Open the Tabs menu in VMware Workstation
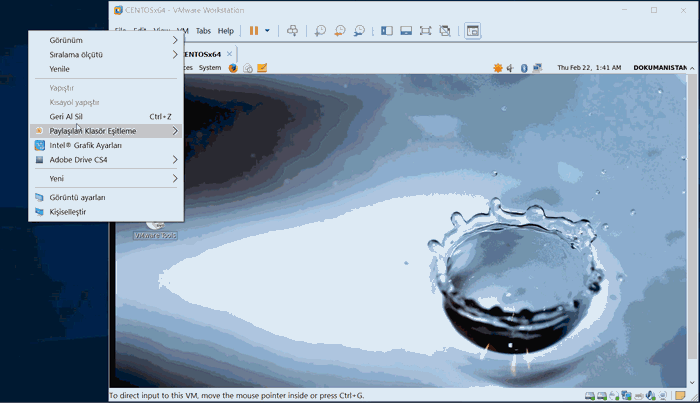This screenshot has height=403, width=700. [203, 31]
